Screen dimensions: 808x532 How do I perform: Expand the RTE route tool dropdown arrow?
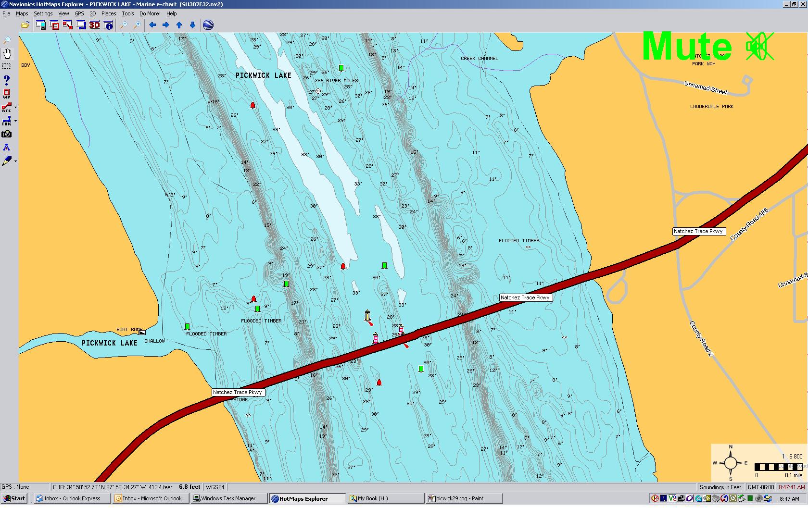pos(16,108)
